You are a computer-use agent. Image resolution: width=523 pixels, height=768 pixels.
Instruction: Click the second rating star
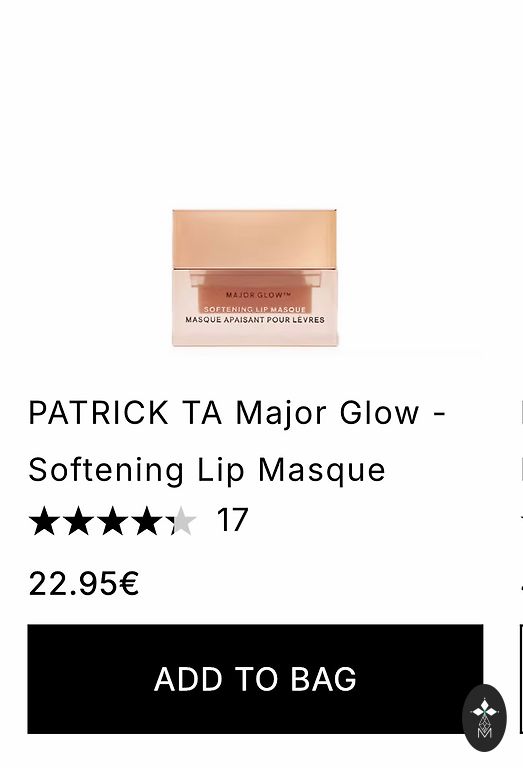click(x=78, y=521)
